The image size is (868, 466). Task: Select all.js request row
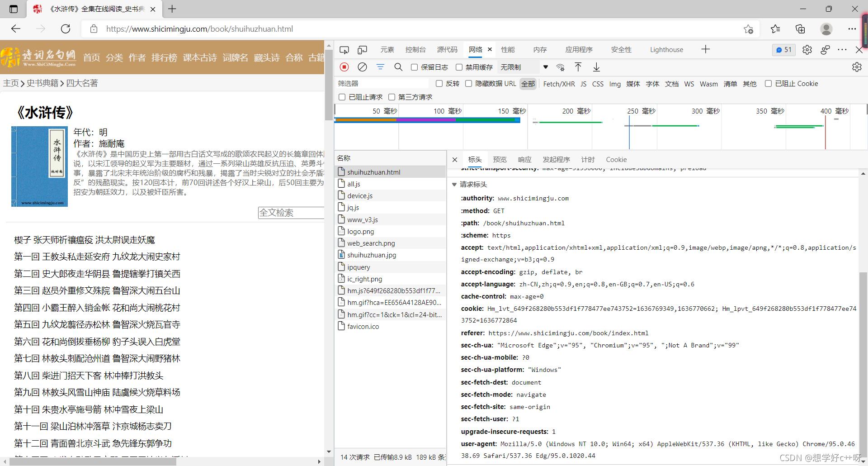click(390, 184)
